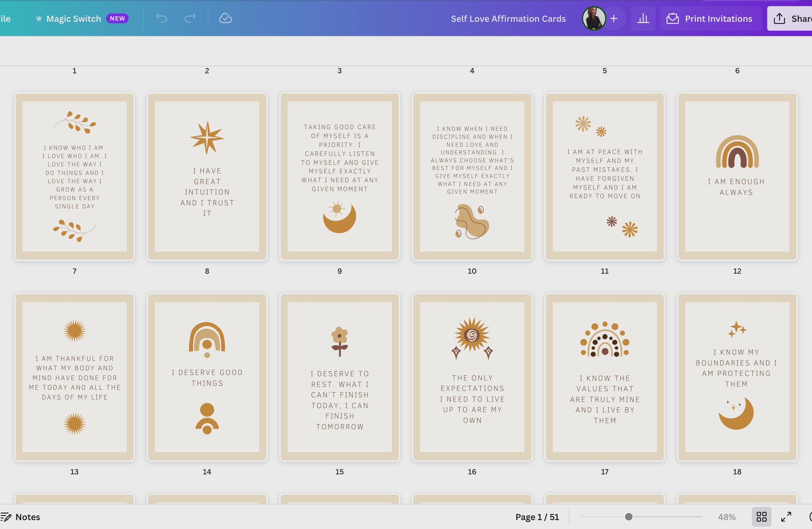The image size is (812, 529).
Task: Click the Share button
Action: point(793,18)
